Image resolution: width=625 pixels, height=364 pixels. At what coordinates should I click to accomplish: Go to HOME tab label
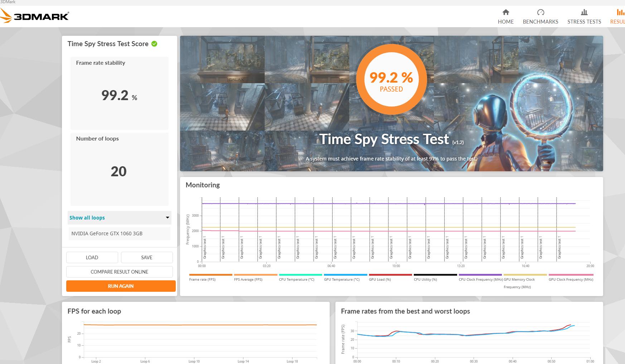505,22
